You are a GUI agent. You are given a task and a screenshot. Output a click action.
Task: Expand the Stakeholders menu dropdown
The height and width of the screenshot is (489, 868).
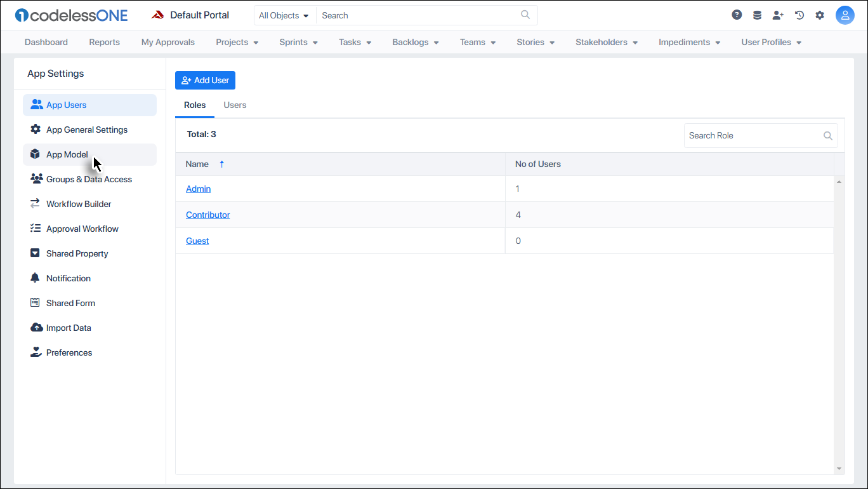607,42
